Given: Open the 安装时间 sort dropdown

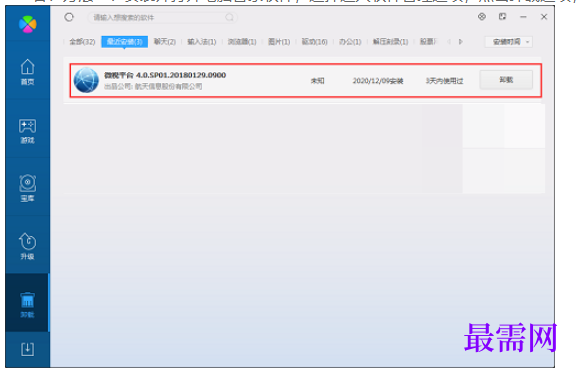Looking at the screenshot, I should coord(508,42).
